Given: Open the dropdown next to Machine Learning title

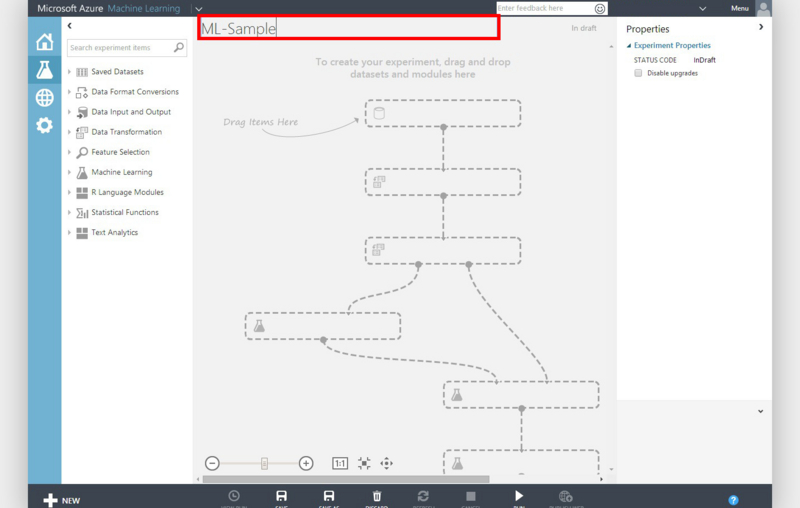Looking at the screenshot, I should click(x=198, y=9).
